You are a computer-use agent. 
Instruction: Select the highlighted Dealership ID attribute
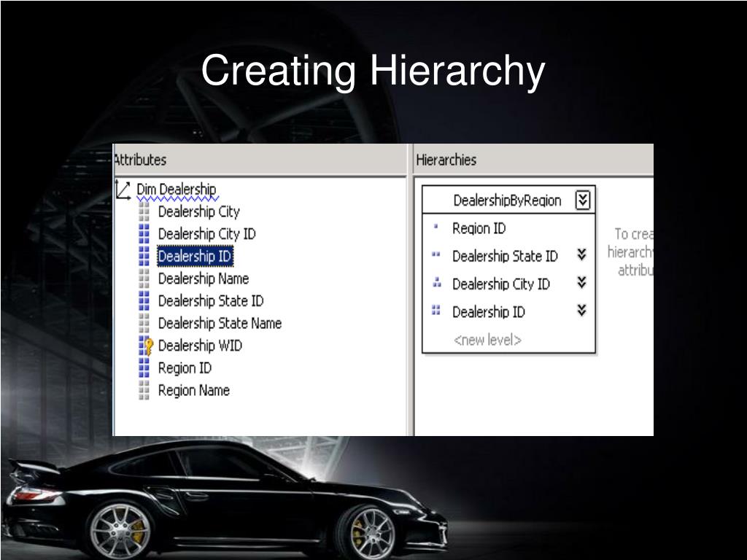pyautogui.click(x=195, y=256)
